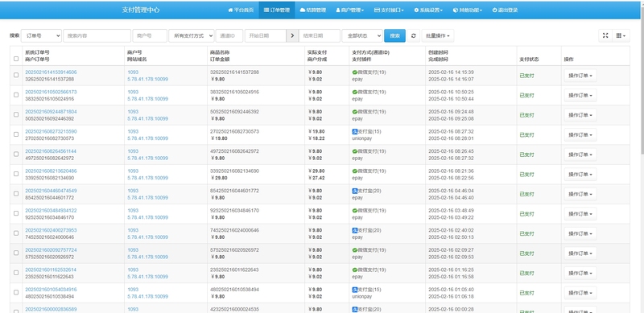Open 操作订单 dropdown for order 2025021614153914606
Image resolution: width=644 pixels, height=313 pixels.
[x=580, y=76]
